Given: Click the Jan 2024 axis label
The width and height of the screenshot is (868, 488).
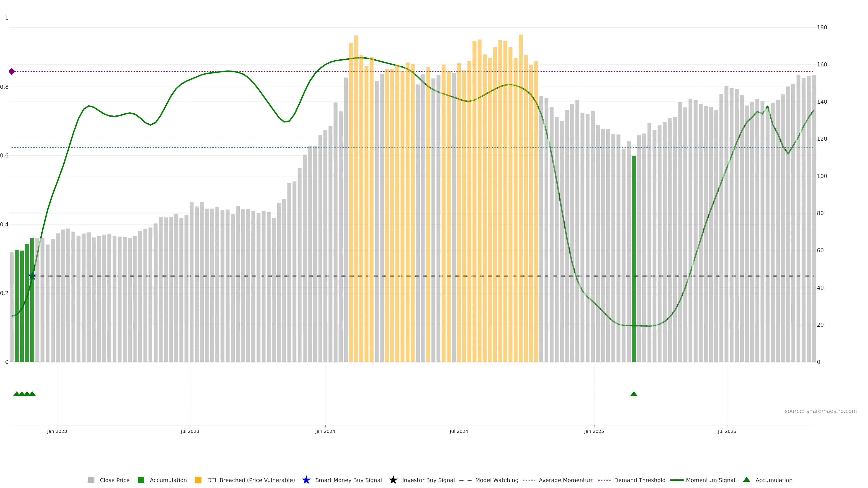Looking at the screenshot, I should [325, 431].
